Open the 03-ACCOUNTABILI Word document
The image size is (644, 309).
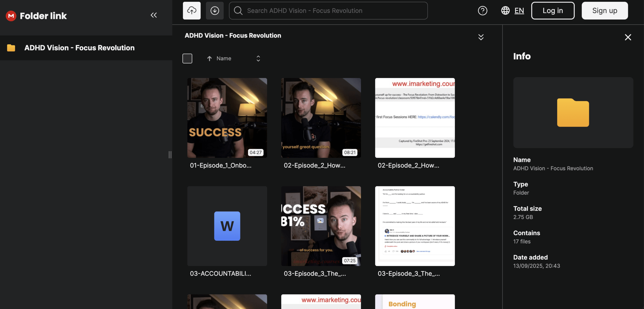pyautogui.click(x=227, y=226)
